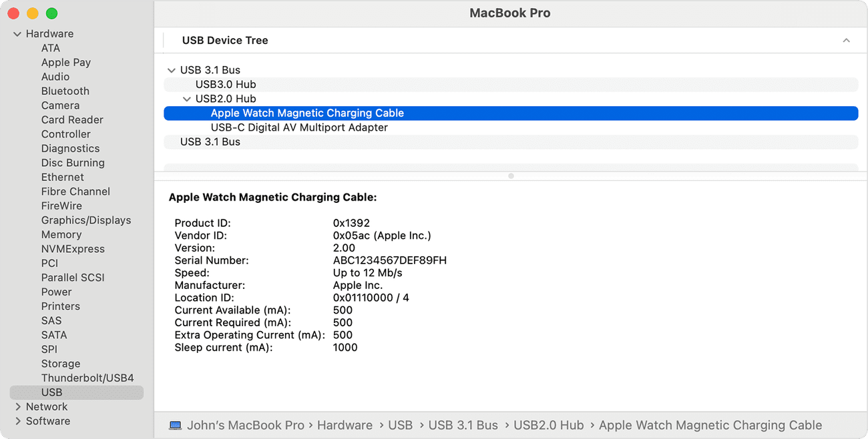The width and height of the screenshot is (868, 439).
Task: Click the panel divider handle between panes
Action: 511,176
